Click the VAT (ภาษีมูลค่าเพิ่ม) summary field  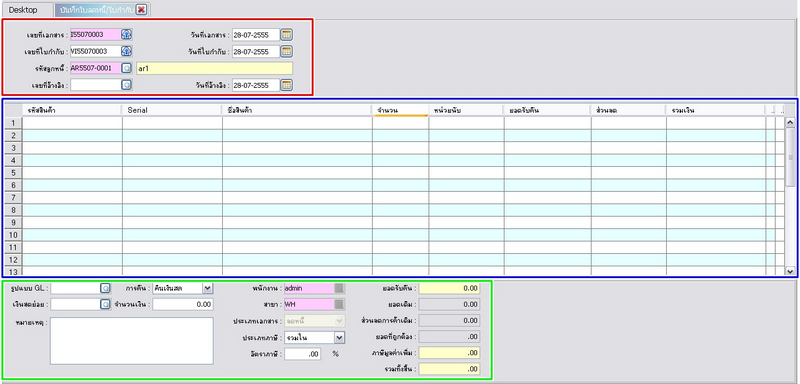coord(449,353)
